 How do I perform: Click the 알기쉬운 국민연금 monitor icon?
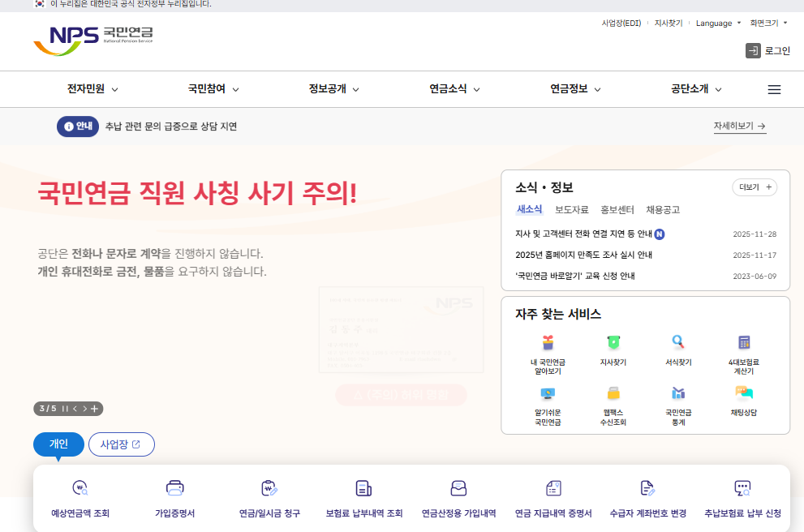[x=548, y=393]
